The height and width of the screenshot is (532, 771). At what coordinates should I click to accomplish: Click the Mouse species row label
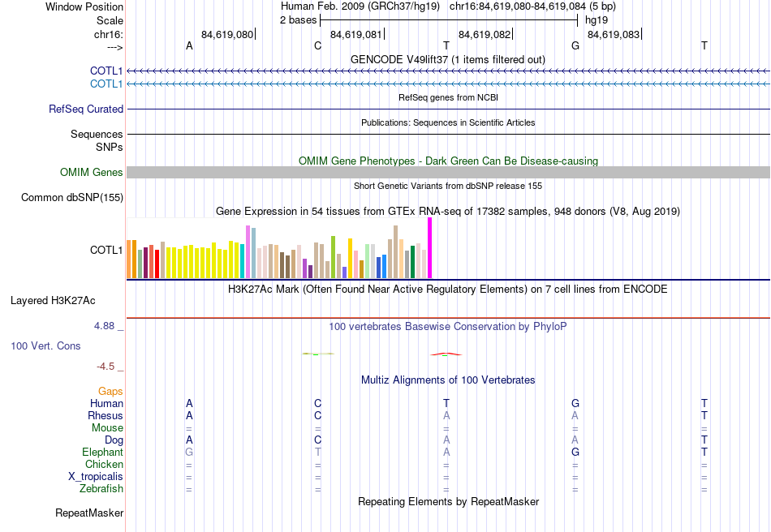click(x=107, y=428)
